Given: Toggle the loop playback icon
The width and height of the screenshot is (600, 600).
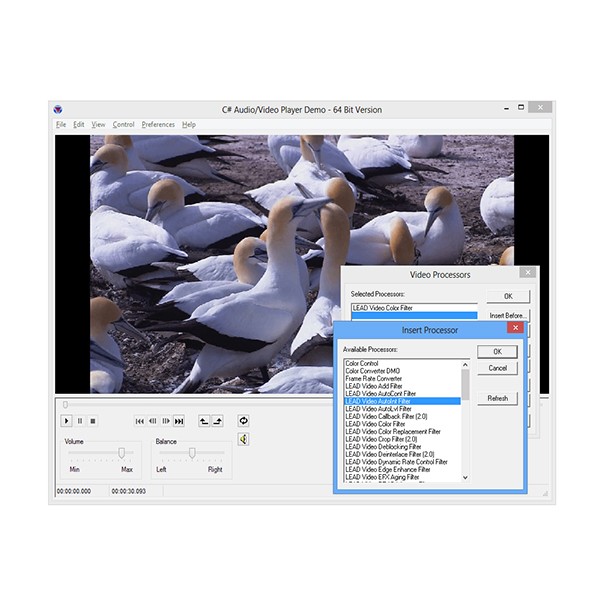Looking at the screenshot, I should click(x=243, y=421).
